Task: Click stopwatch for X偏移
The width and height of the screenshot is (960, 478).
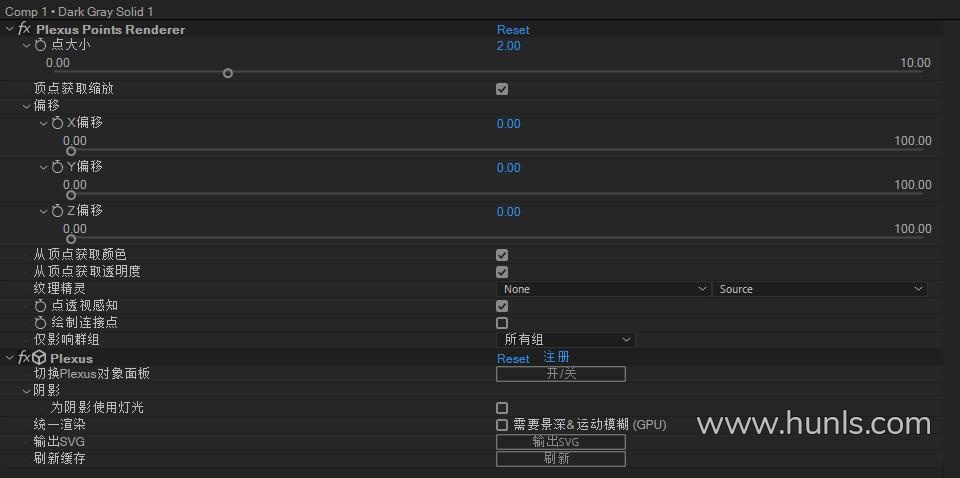Action: (58, 123)
